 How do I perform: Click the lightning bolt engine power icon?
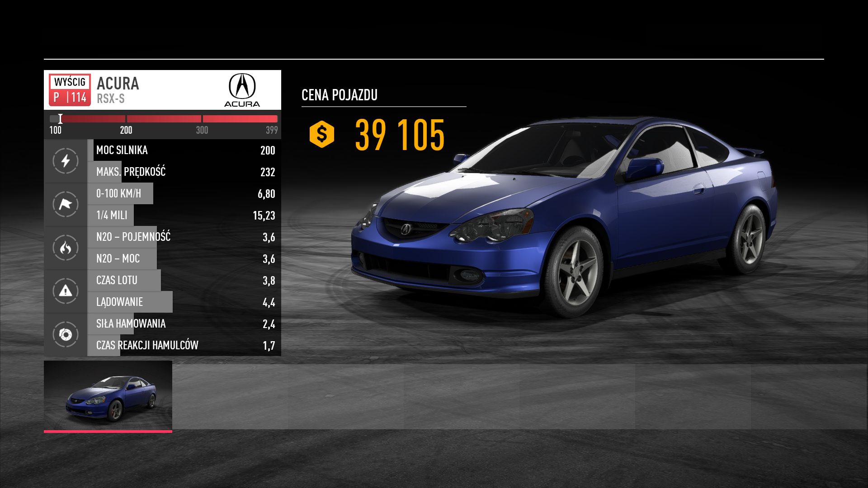[x=66, y=161]
